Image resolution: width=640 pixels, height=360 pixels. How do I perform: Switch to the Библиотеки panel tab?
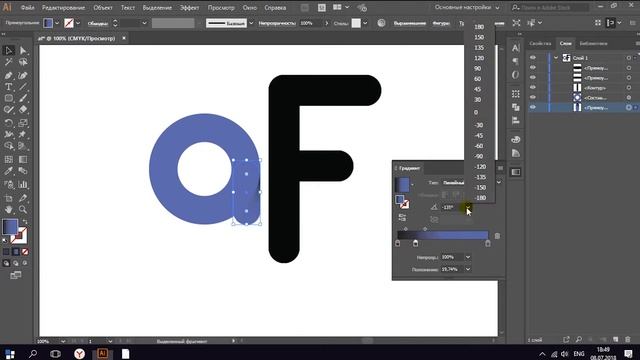click(593, 43)
